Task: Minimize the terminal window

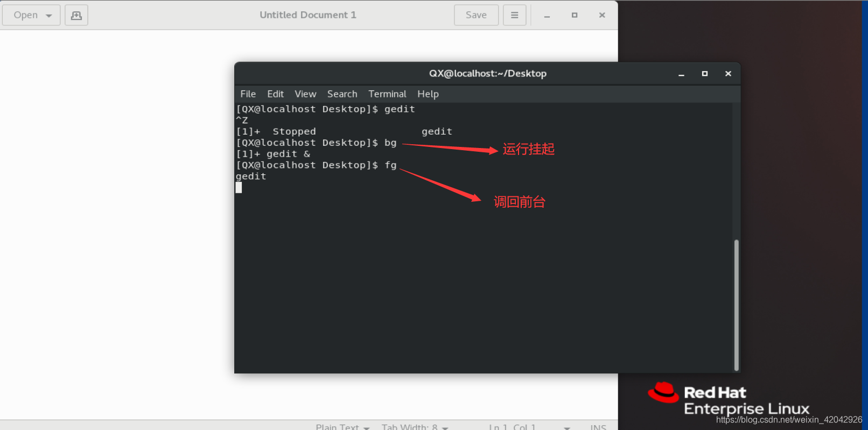Action: click(x=681, y=74)
